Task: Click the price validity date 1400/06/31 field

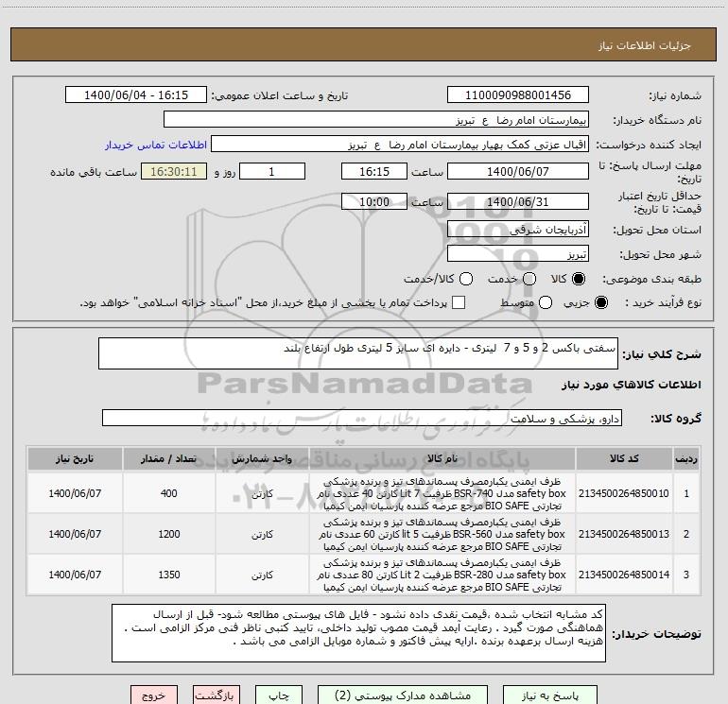Action: click(518, 201)
